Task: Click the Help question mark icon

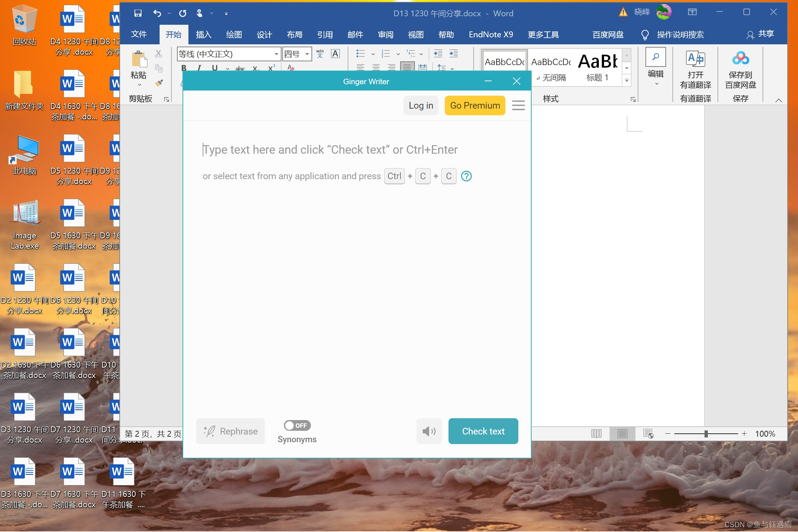Action: pyautogui.click(x=467, y=176)
